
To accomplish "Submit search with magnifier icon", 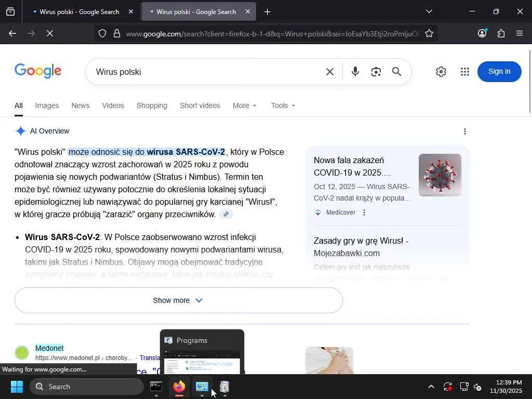I will (396, 72).
